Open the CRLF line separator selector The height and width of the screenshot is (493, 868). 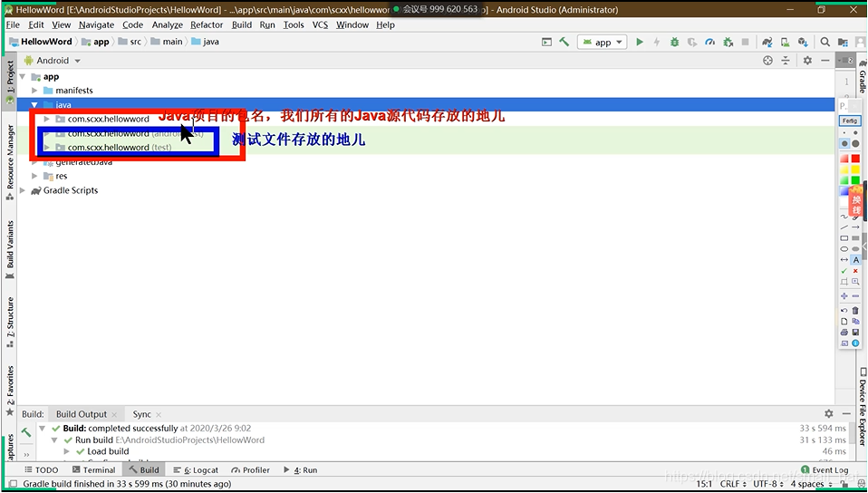point(733,484)
